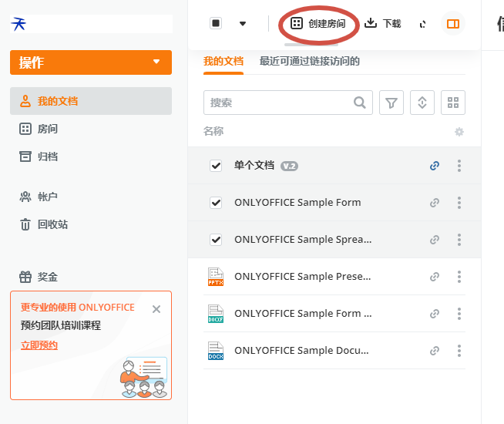Screen dimensions: 504x424
Task: Toggle the info panel icon
Action: [453, 23]
